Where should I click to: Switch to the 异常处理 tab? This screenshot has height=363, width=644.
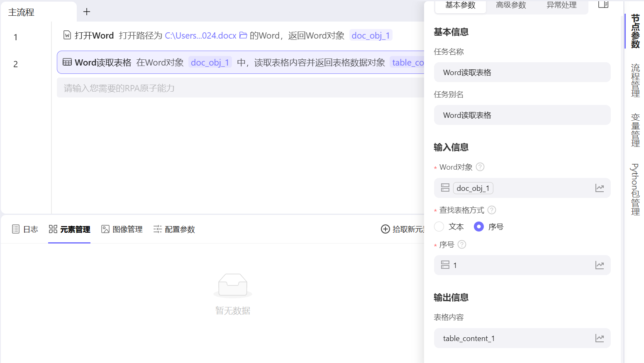click(x=561, y=5)
